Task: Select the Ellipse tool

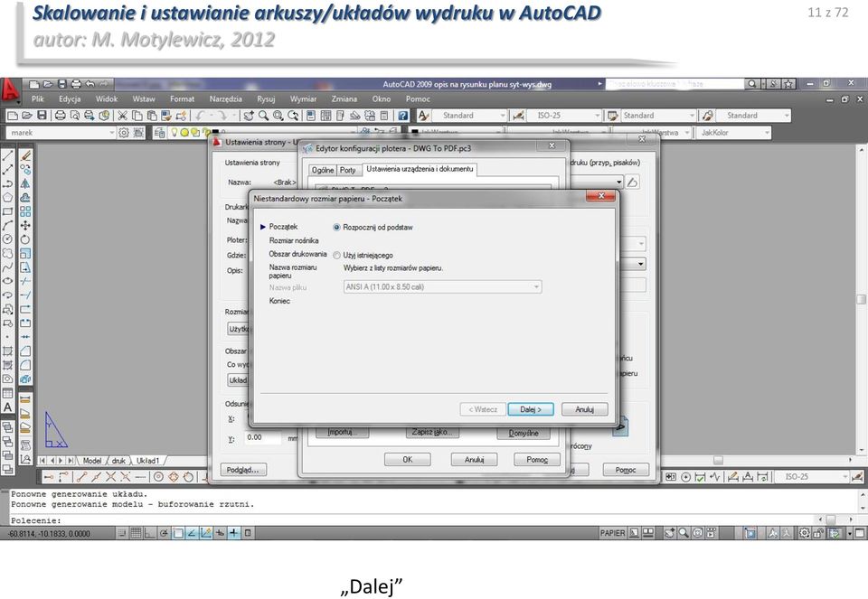Action: (8, 281)
